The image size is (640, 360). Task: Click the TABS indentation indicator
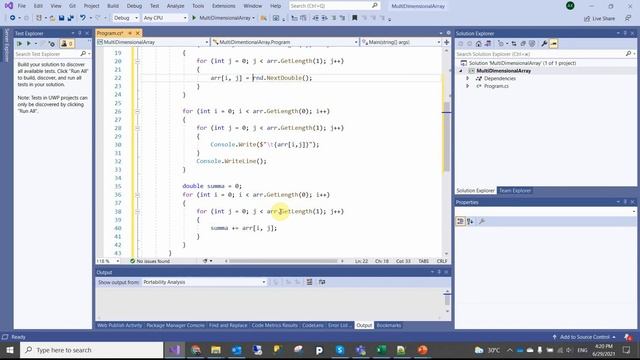[x=424, y=261]
